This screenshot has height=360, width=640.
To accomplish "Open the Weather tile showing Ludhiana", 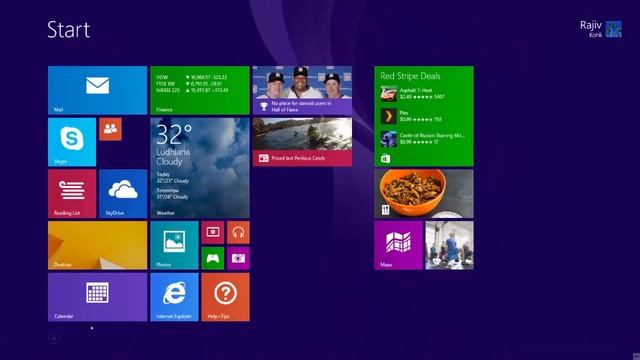I will (200, 168).
